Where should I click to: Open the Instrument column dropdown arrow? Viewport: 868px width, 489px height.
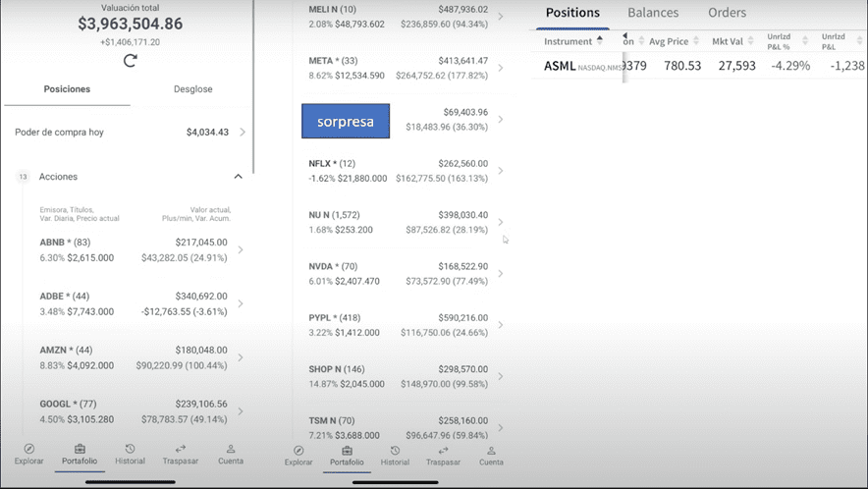[600, 41]
